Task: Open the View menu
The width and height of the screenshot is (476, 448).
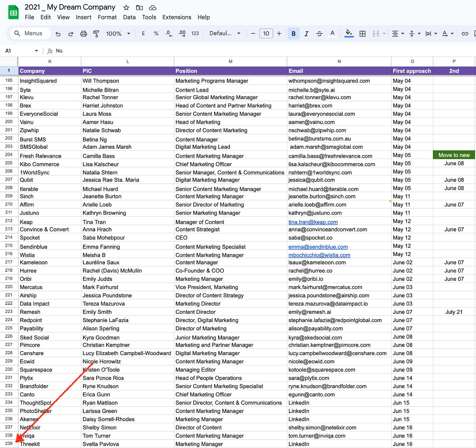Action: tap(63, 17)
